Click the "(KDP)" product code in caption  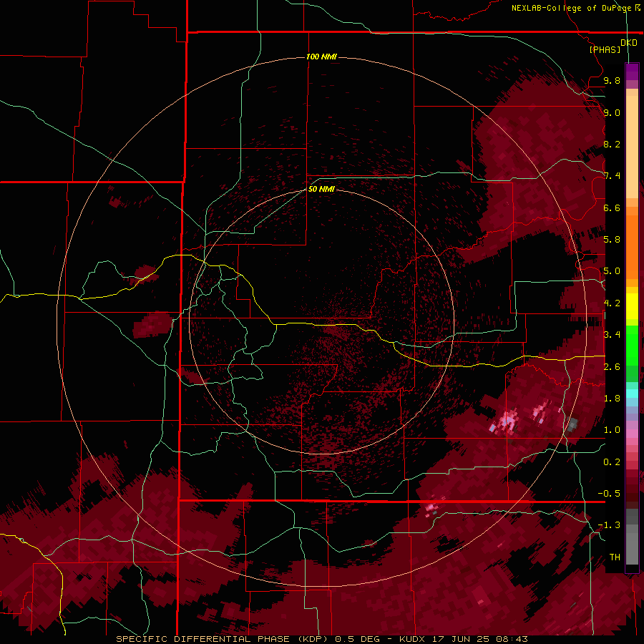313,639
